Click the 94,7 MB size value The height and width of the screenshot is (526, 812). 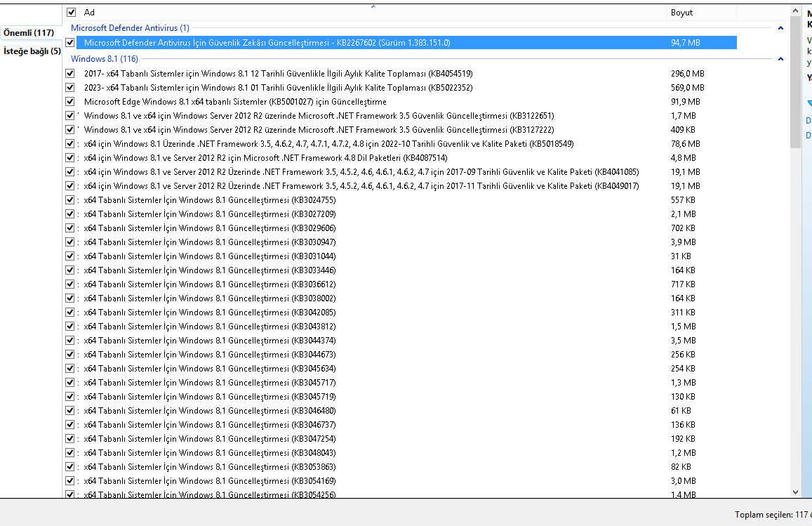[686, 43]
